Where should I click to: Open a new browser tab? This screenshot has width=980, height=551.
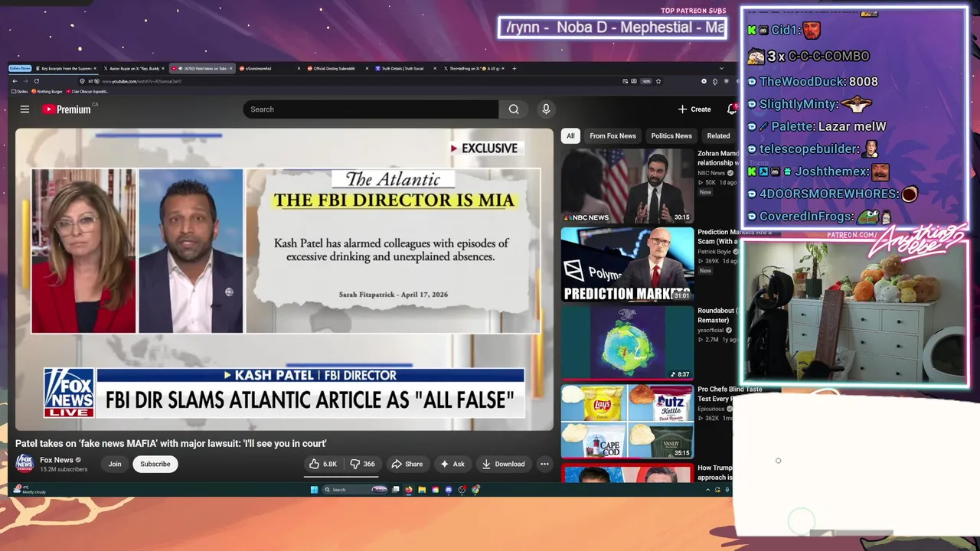pyautogui.click(x=514, y=68)
